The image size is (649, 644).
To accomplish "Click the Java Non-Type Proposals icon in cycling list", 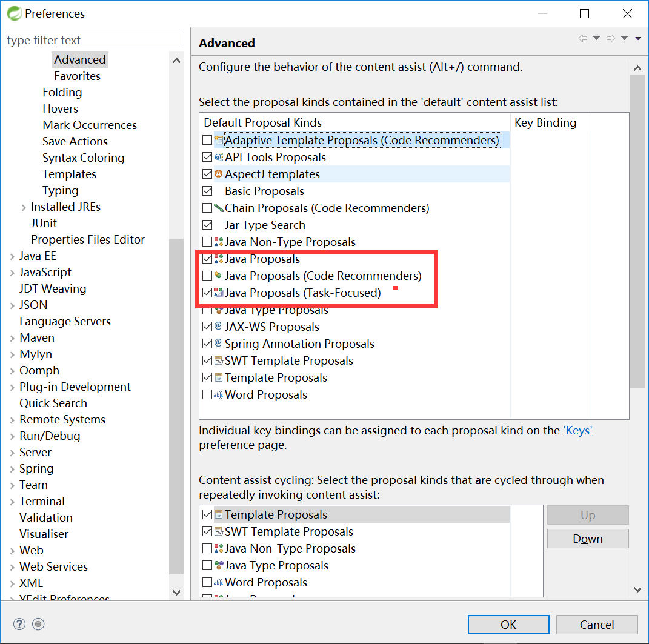I will [219, 548].
